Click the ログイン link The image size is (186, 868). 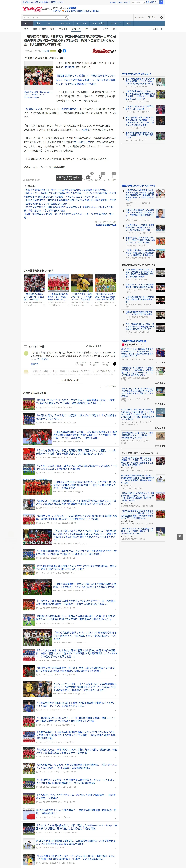tap(57, 11)
